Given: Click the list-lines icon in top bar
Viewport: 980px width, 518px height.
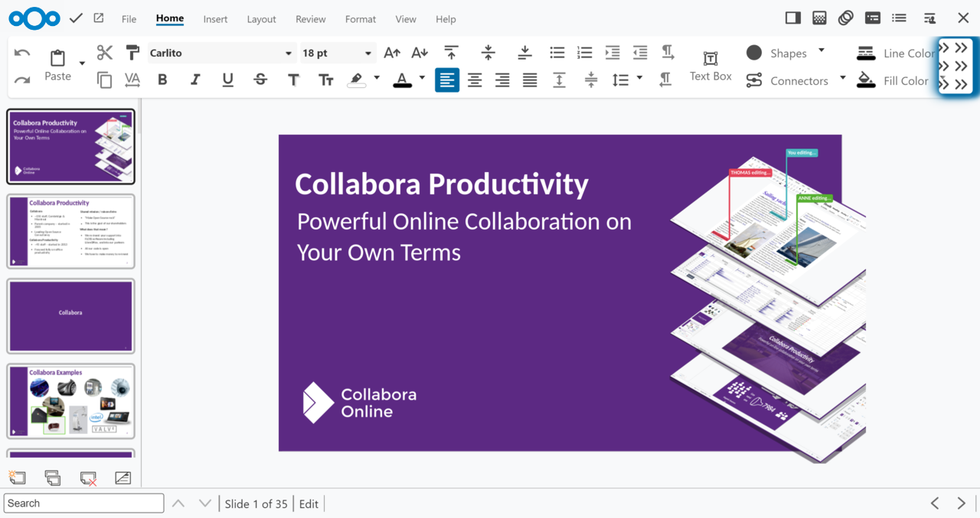Looking at the screenshot, I should coord(900,18).
